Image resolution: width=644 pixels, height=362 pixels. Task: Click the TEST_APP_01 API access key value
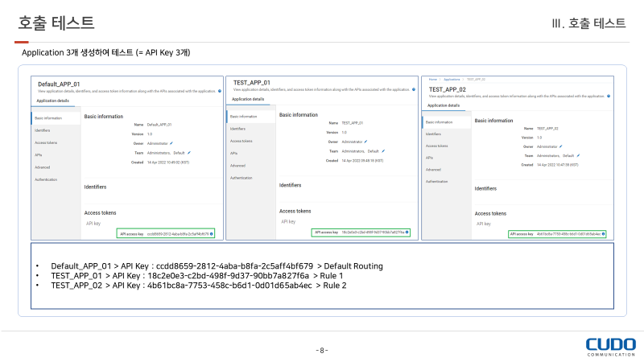(373, 232)
